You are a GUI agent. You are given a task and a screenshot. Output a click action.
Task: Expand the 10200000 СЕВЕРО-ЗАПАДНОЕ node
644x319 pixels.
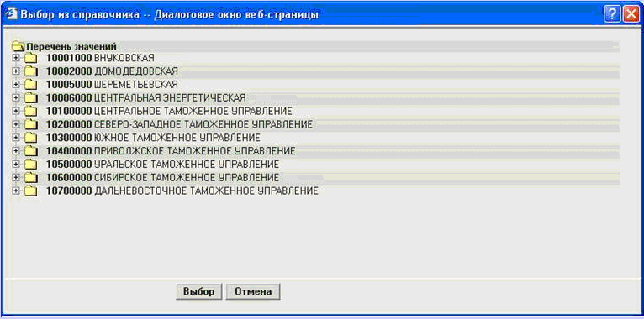pyautogui.click(x=16, y=124)
